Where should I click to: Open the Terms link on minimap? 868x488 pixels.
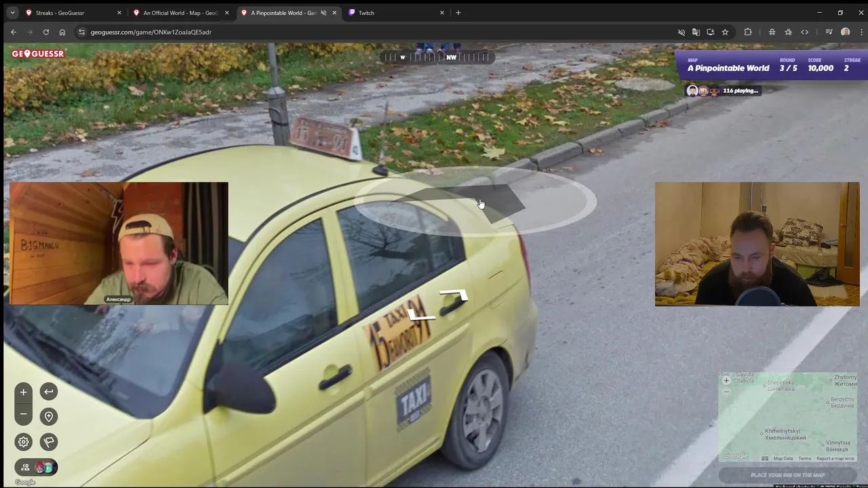805,458
